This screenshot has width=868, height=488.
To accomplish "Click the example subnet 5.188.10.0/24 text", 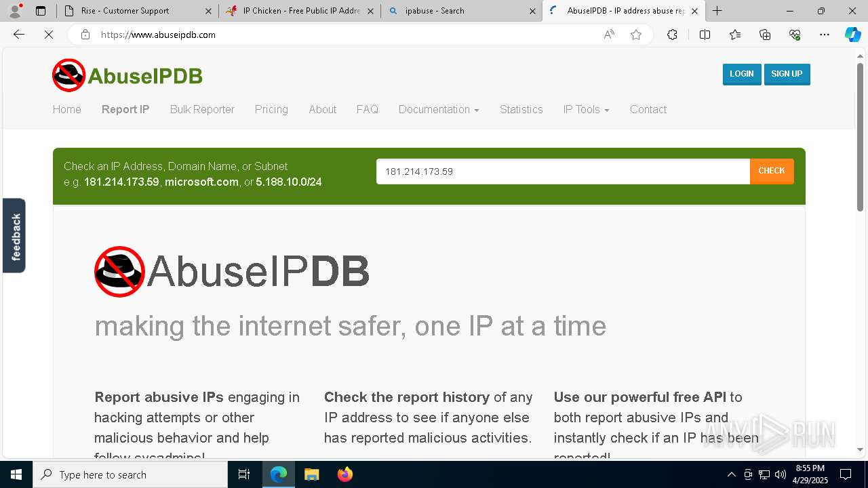I will click(289, 182).
